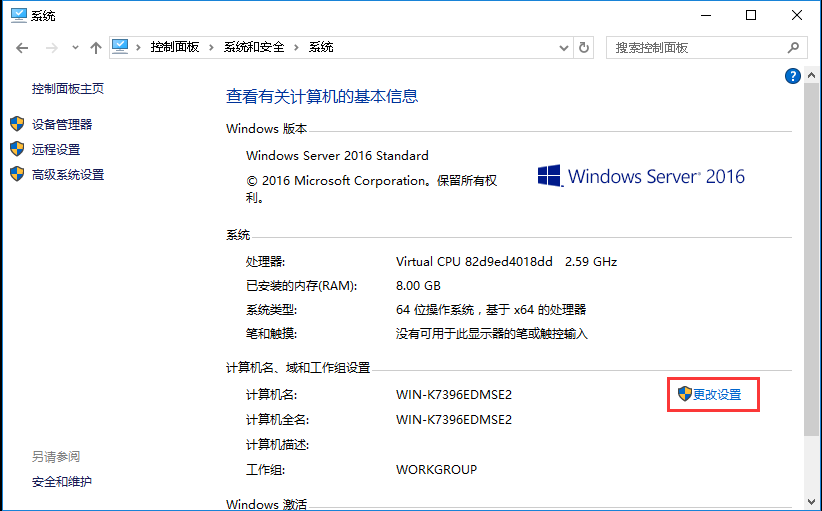
Task: Click 更改设置 link
Action: (x=717, y=395)
